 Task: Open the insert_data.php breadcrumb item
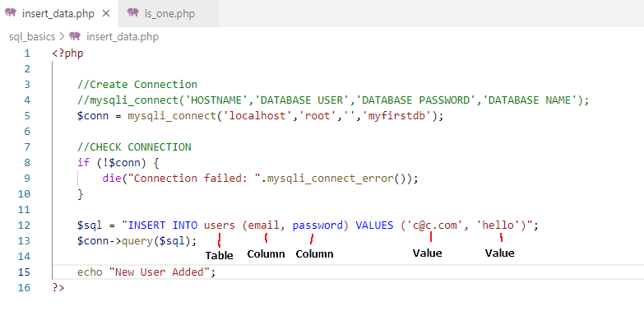(x=123, y=37)
